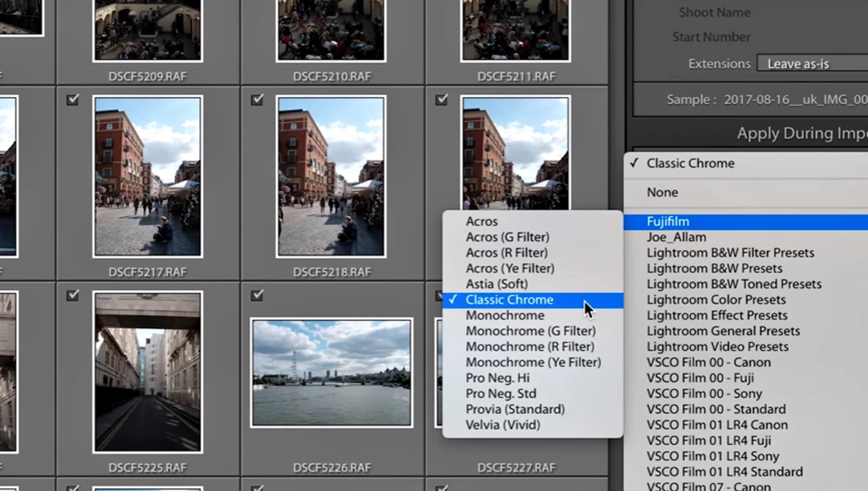
Task: Choose the Pro Neg. Std preset
Action: pyautogui.click(x=533, y=394)
